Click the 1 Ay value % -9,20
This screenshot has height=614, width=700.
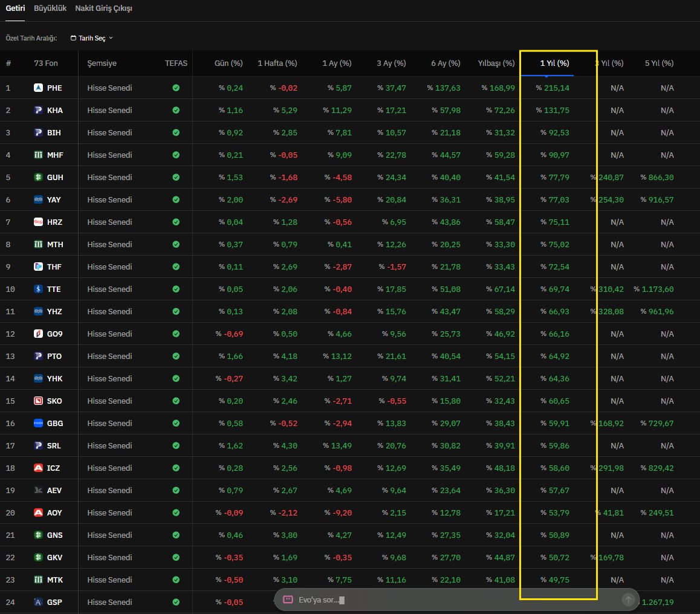tap(338, 512)
